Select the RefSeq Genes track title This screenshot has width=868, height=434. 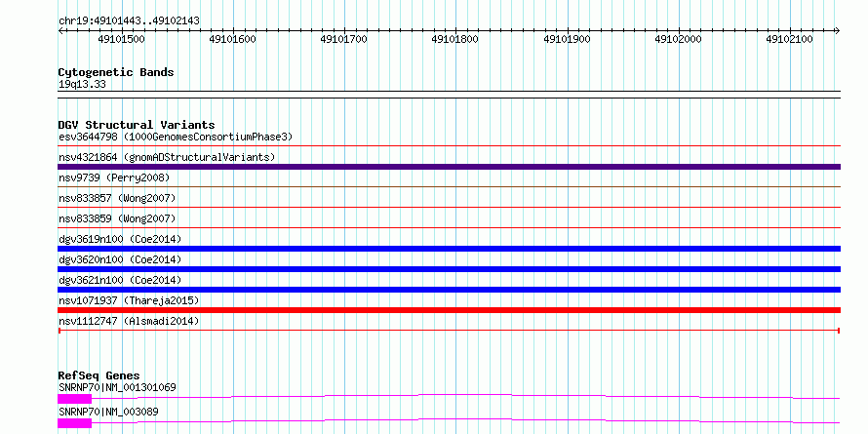(99, 375)
